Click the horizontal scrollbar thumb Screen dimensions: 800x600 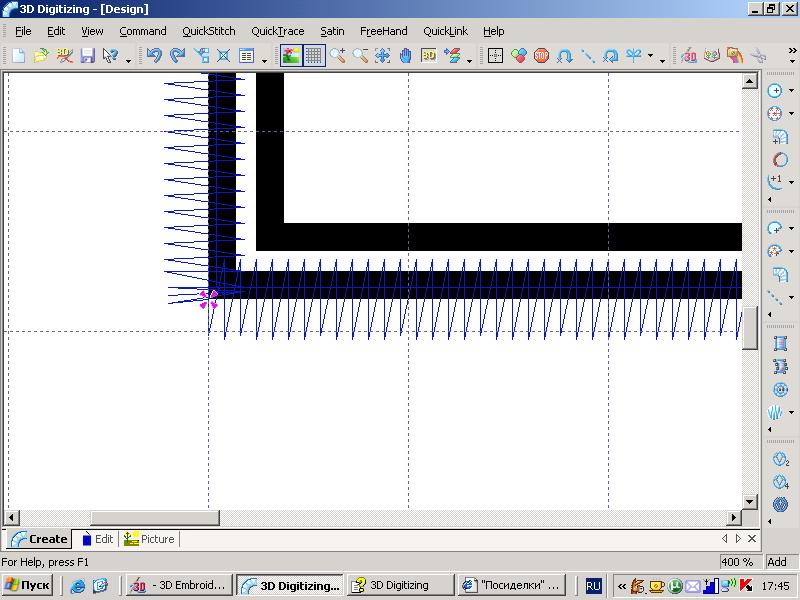point(154,518)
